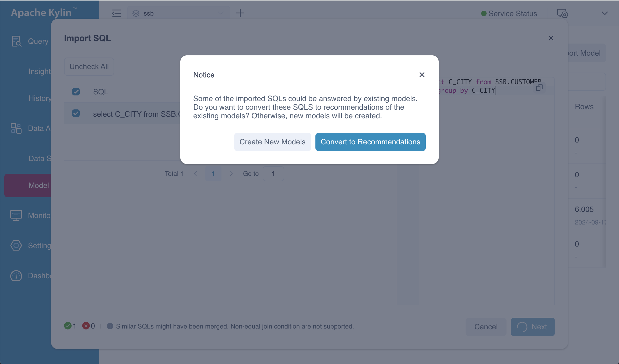Click the Query sidebar icon
619x364 pixels.
16,41
